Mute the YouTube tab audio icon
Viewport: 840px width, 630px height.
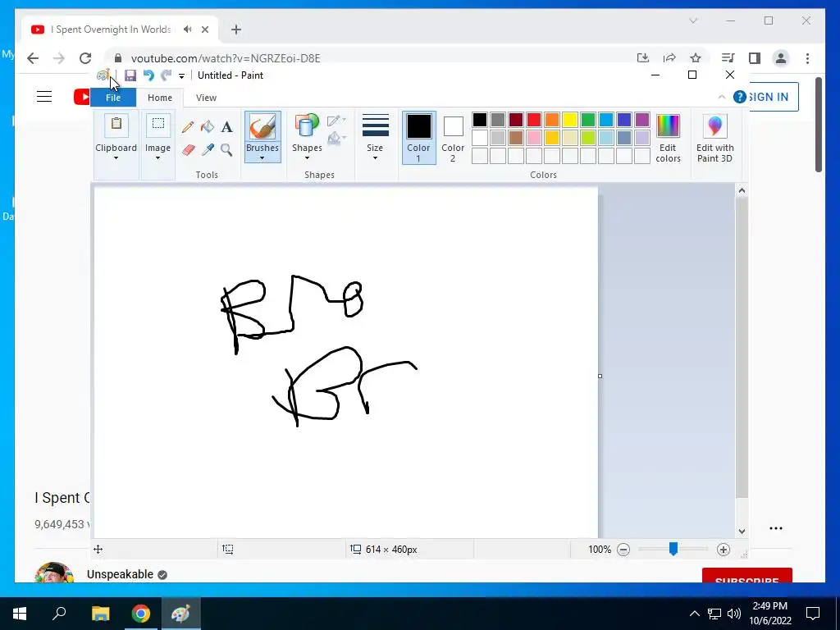[x=188, y=30]
